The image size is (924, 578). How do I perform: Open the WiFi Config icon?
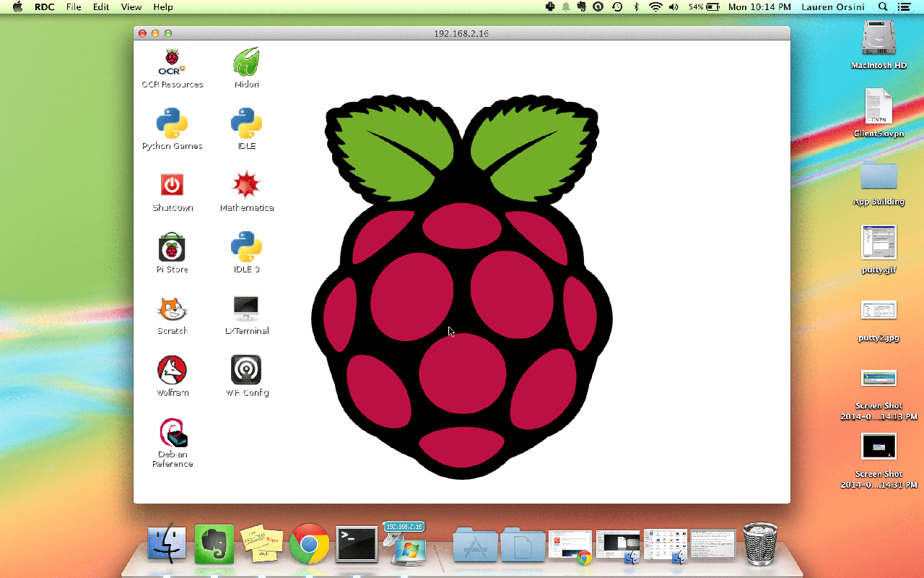pos(246,370)
